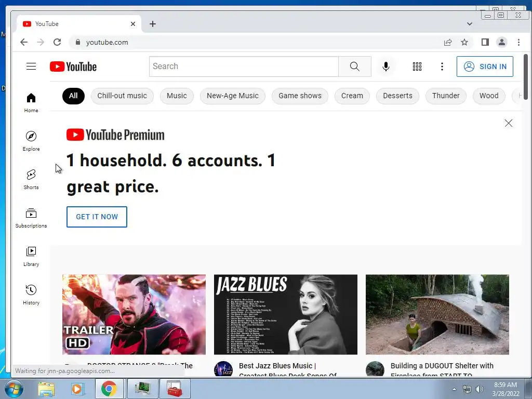
Task: Open the YouTube apps grid icon
Action: [417, 66]
